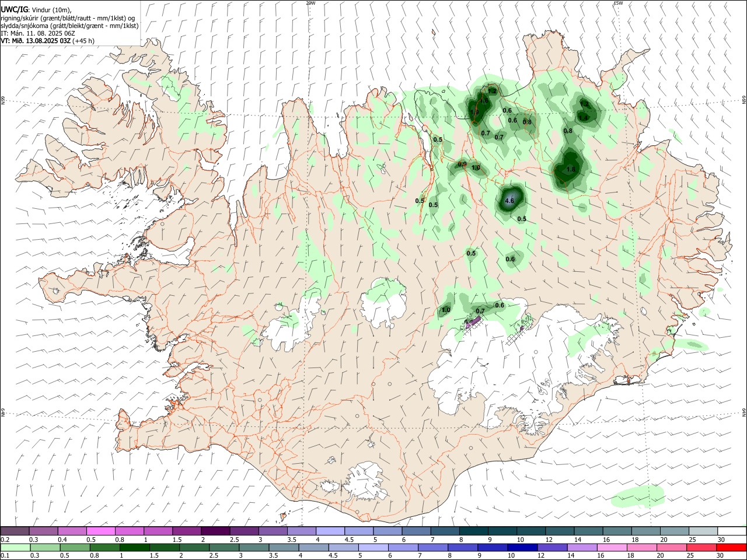The image size is (747, 560).
Task: Click the 'IT: Mán. 11. 08. 2025 06Z' line
Action: click(39, 33)
